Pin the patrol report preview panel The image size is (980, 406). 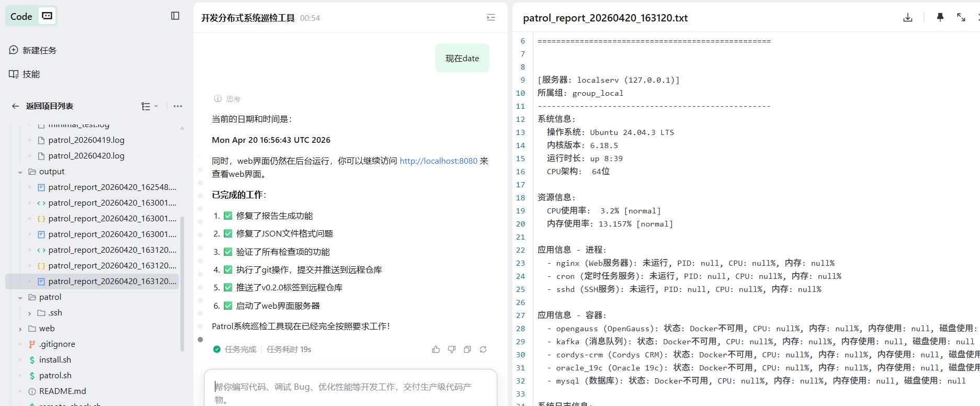940,17
